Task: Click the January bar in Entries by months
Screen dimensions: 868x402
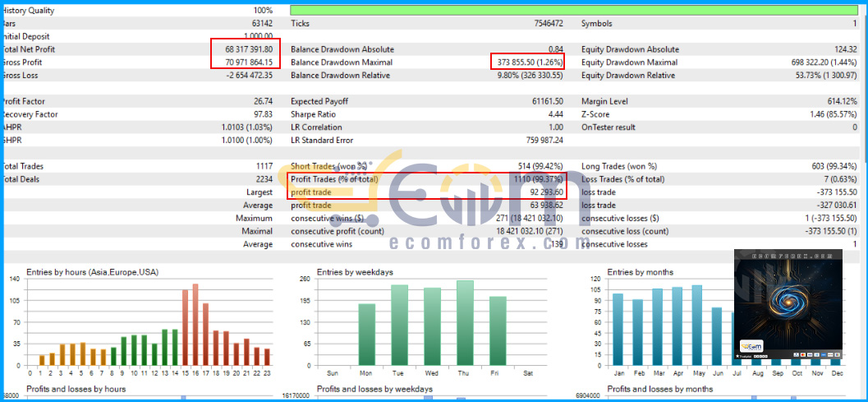Action: pos(618,330)
